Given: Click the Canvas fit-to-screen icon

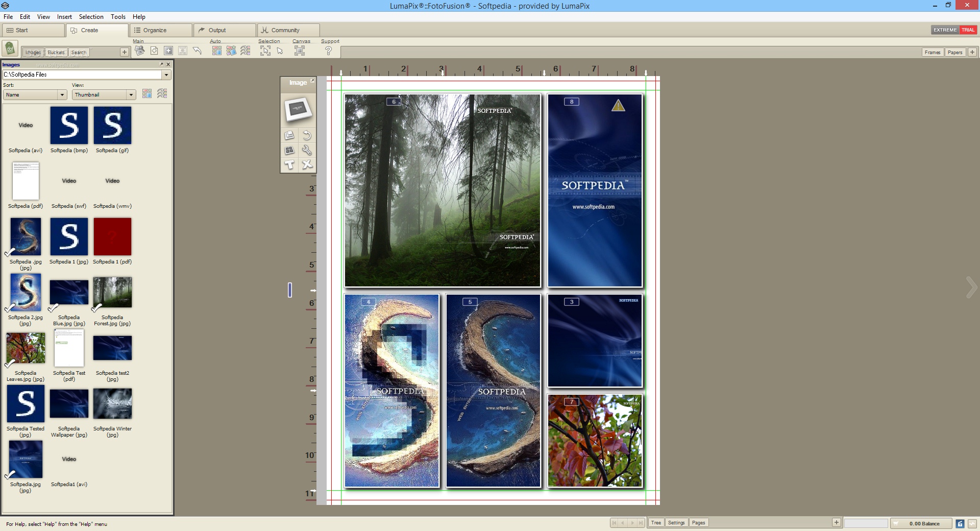Looking at the screenshot, I should 300,51.
